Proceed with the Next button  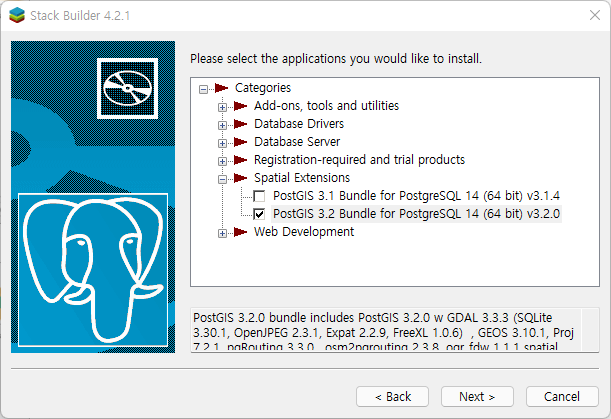(477, 396)
